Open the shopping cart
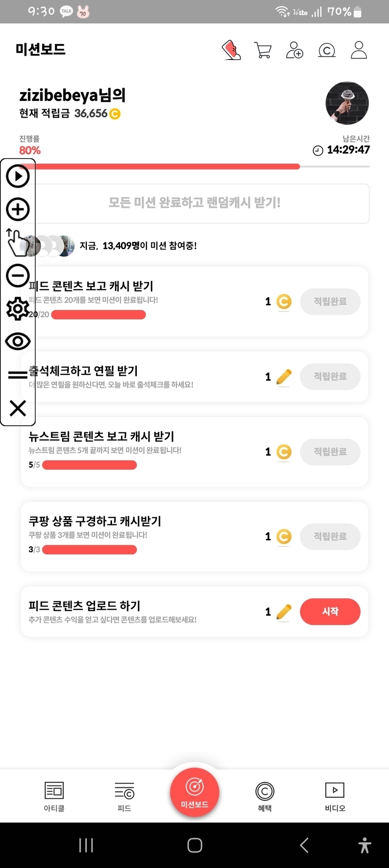Screen dimensions: 389x868 pyautogui.click(x=263, y=50)
